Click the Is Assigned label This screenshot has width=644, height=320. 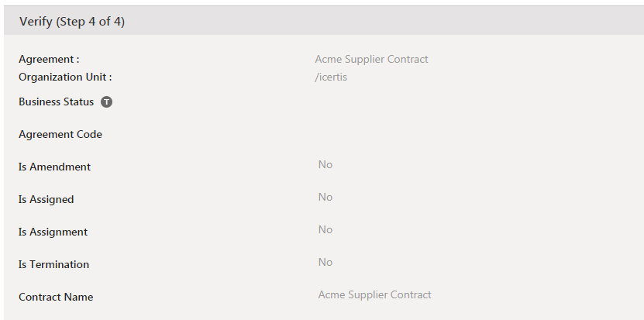click(x=46, y=199)
